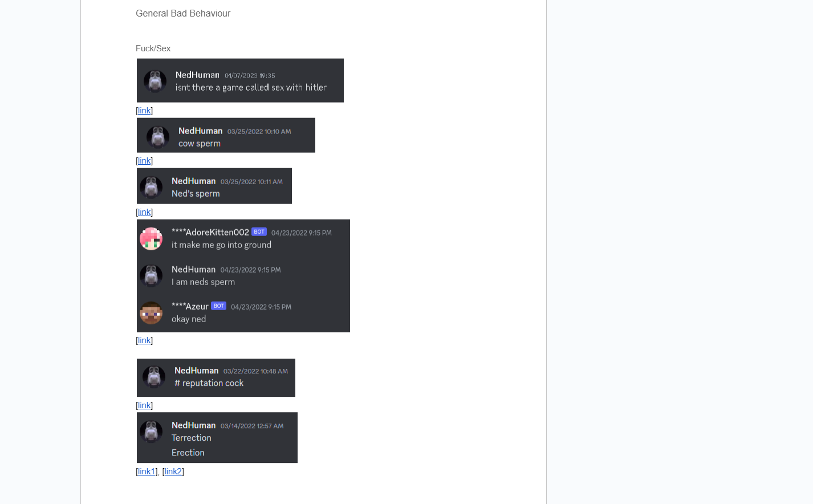Click NedHuman's avatar beside 'cow sperm'
The width and height of the screenshot is (813, 504).
158,137
